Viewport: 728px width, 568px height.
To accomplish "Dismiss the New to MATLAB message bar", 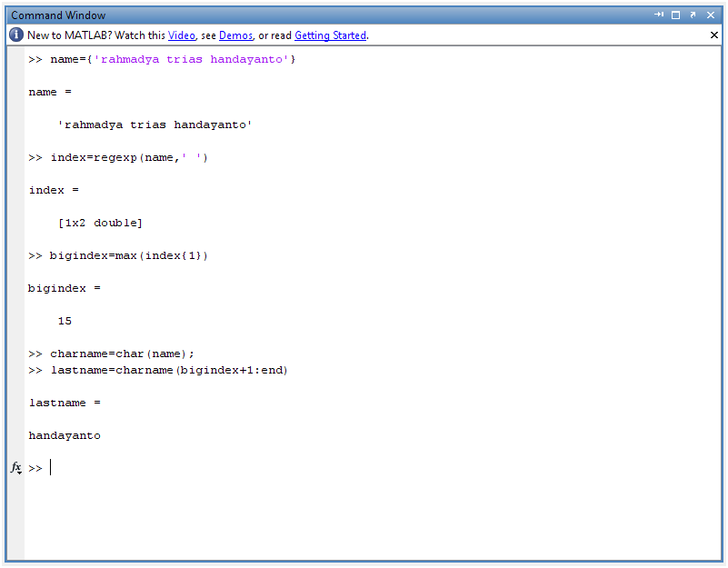I will (713, 35).
